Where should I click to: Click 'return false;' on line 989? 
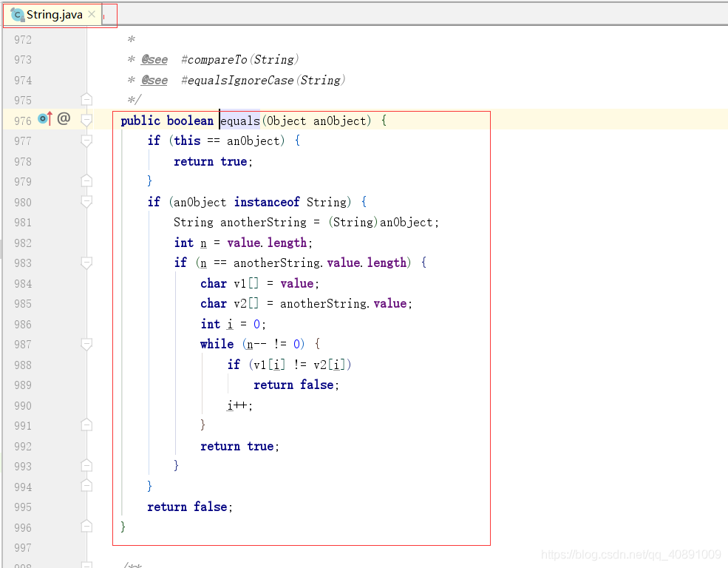click(x=296, y=385)
